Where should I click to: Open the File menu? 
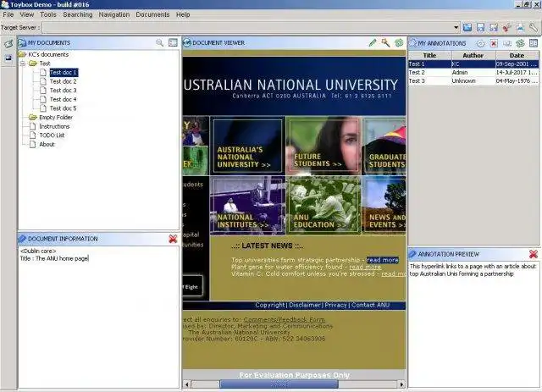pyautogui.click(x=8, y=14)
